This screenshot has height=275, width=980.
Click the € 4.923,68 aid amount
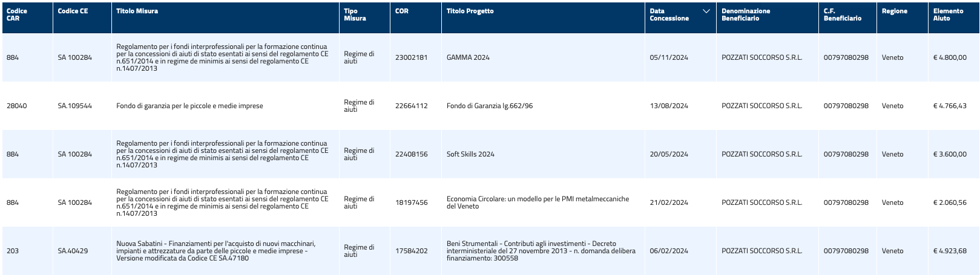click(950, 251)
